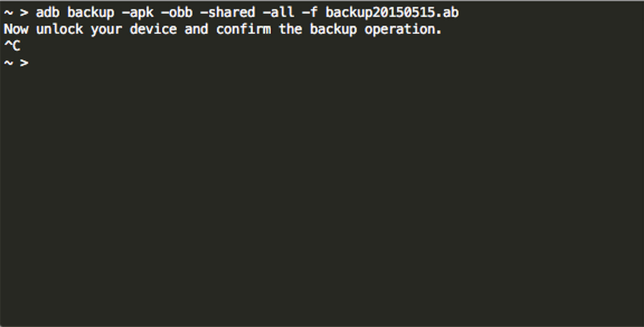644x327 pixels.
Task: Click the filename backup20150515.ab
Action: [391, 12]
